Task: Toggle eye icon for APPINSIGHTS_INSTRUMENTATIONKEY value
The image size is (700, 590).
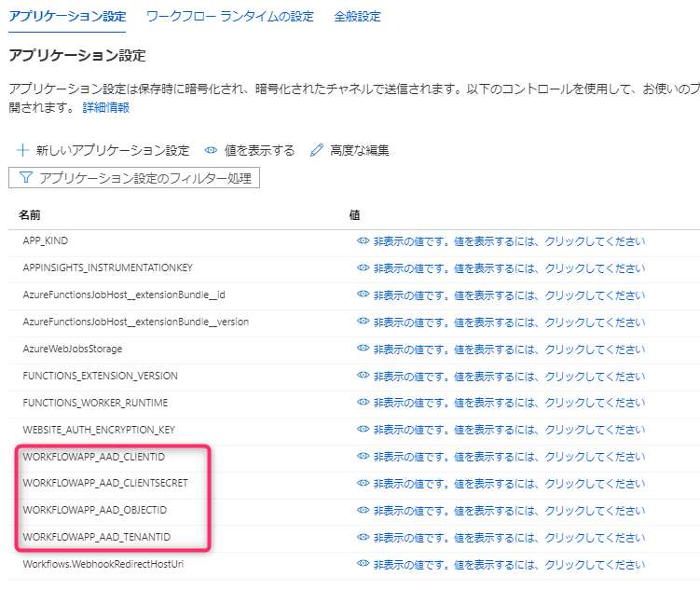Action: [x=363, y=268]
